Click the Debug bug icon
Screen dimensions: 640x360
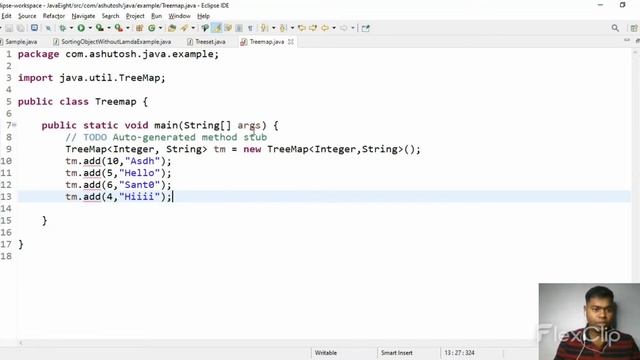coord(62,28)
